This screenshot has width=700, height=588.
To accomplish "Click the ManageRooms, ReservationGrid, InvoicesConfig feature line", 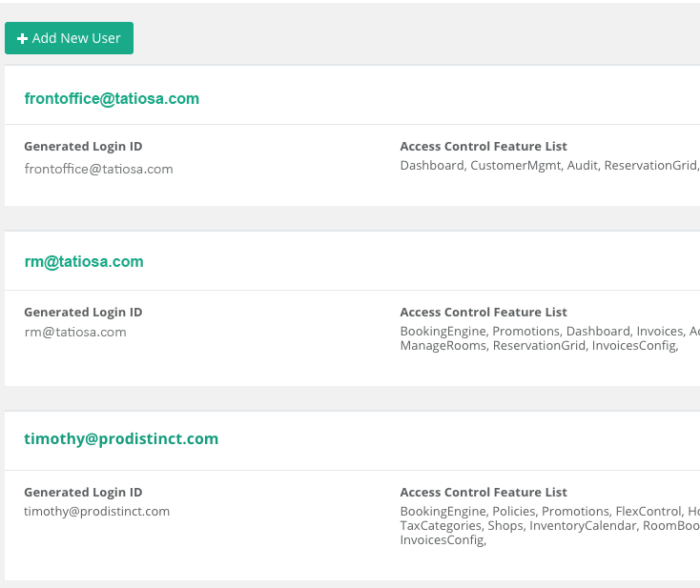I will [539, 346].
